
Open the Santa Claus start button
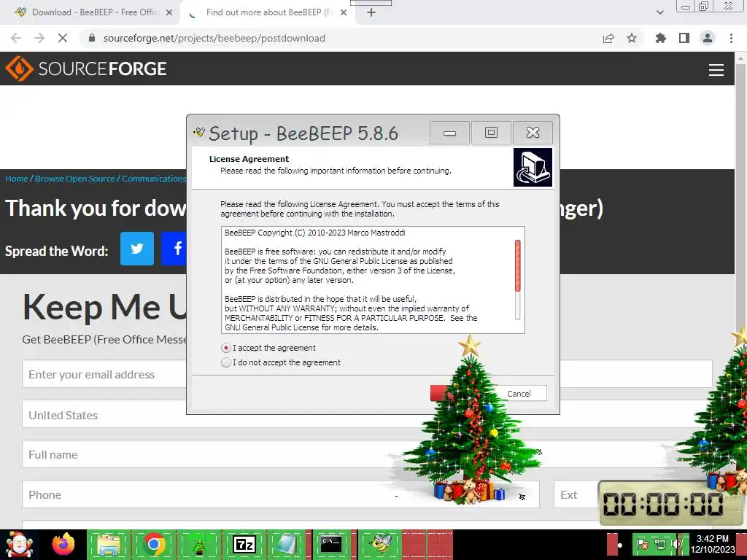(19, 544)
